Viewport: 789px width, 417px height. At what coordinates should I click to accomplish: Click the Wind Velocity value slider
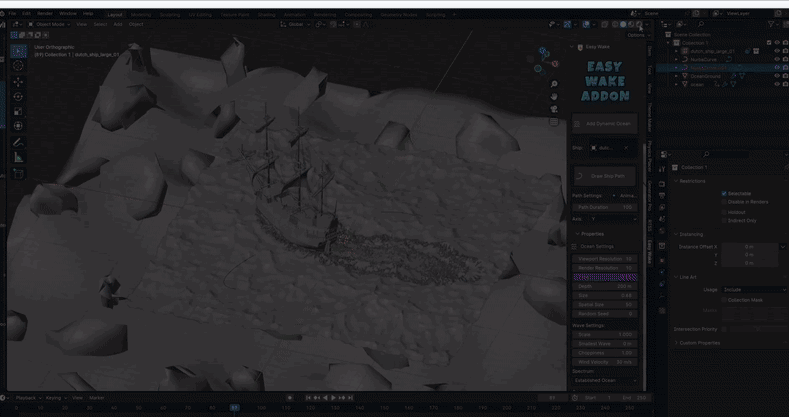coord(605,362)
